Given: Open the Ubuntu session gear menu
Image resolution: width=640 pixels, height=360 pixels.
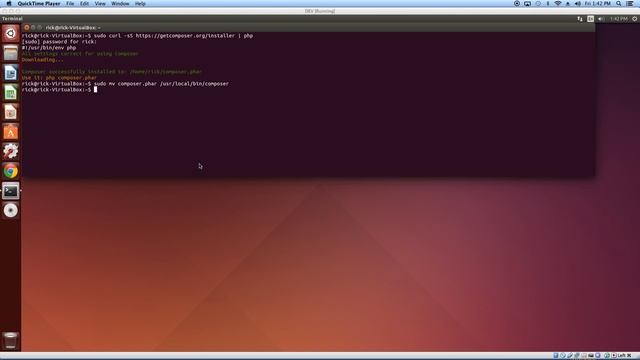Looking at the screenshot, I should [635, 19].
